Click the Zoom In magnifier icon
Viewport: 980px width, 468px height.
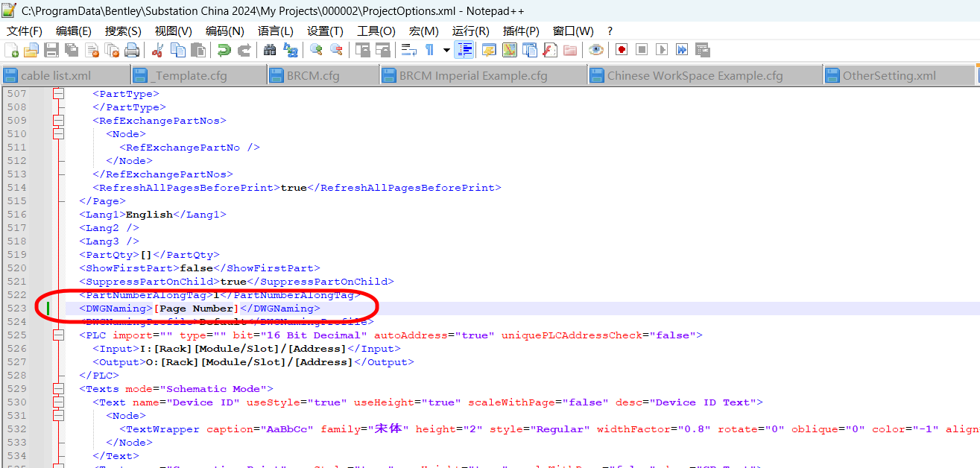pyautogui.click(x=317, y=50)
